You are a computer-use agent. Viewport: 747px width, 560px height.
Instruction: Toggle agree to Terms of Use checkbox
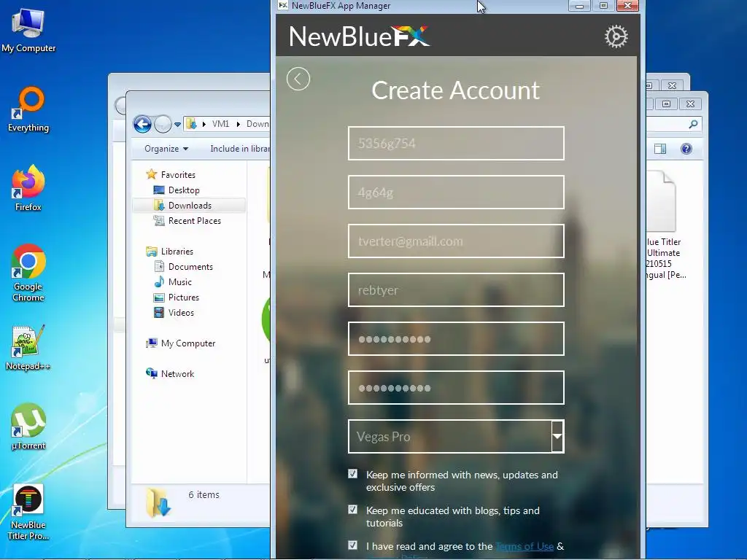tap(352, 545)
